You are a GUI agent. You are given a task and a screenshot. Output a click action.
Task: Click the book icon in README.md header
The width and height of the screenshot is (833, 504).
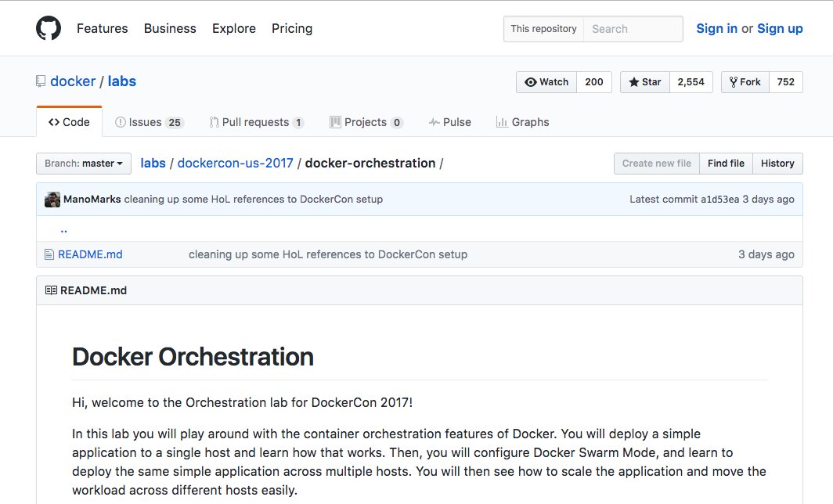[x=51, y=290]
